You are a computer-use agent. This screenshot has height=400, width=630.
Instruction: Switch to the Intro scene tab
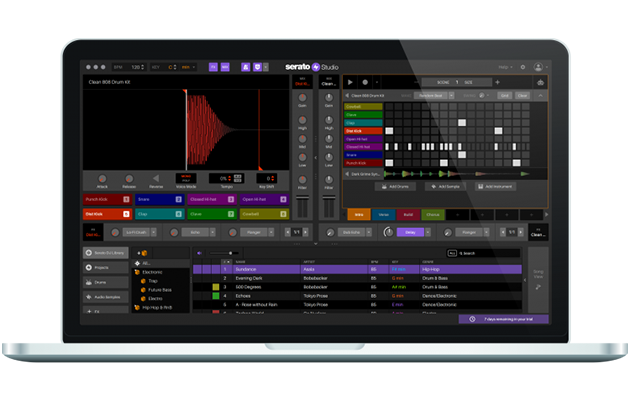[x=359, y=214]
